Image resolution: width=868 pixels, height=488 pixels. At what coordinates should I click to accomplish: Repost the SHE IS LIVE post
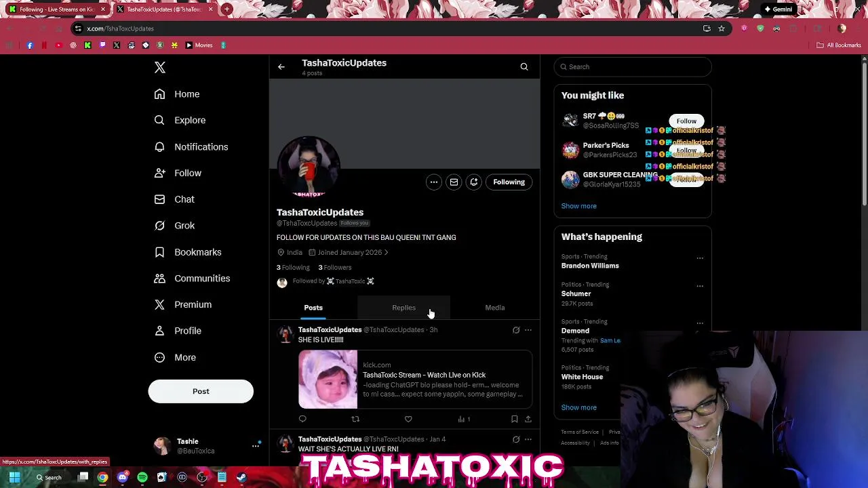(x=355, y=419)
